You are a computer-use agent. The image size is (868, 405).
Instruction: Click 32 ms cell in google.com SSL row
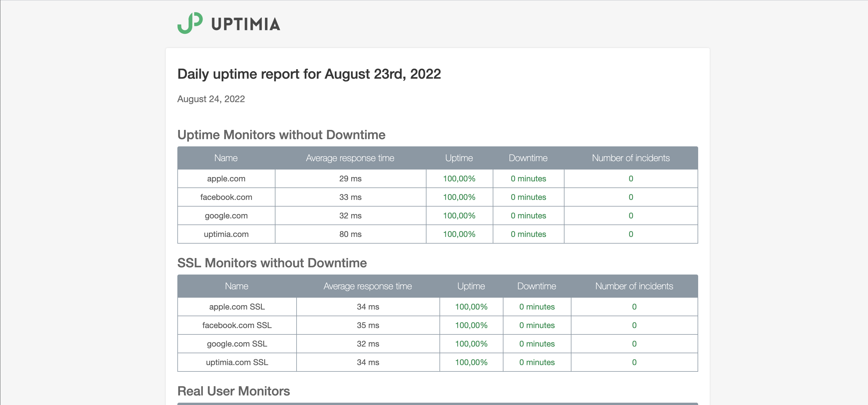coord(368,344)
